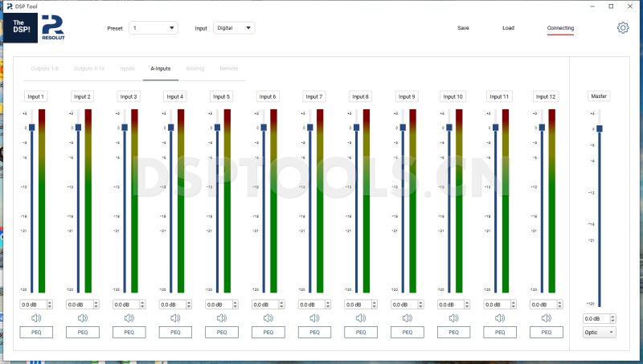
Task: Mute Input 1 with speaker icon
Action: (x=36, y=318)
